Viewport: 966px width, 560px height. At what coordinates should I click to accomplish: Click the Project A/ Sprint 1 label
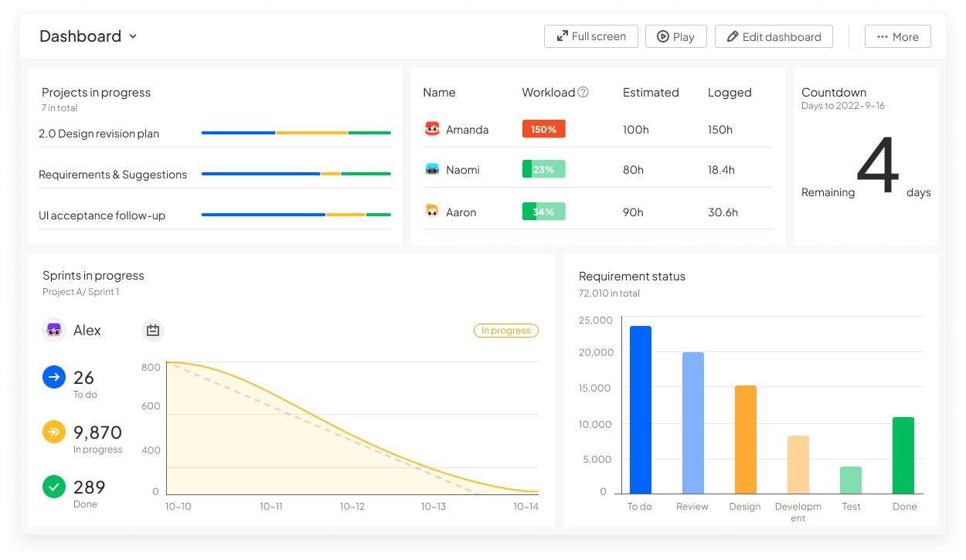pyautogui.click(x=81, y=292)
